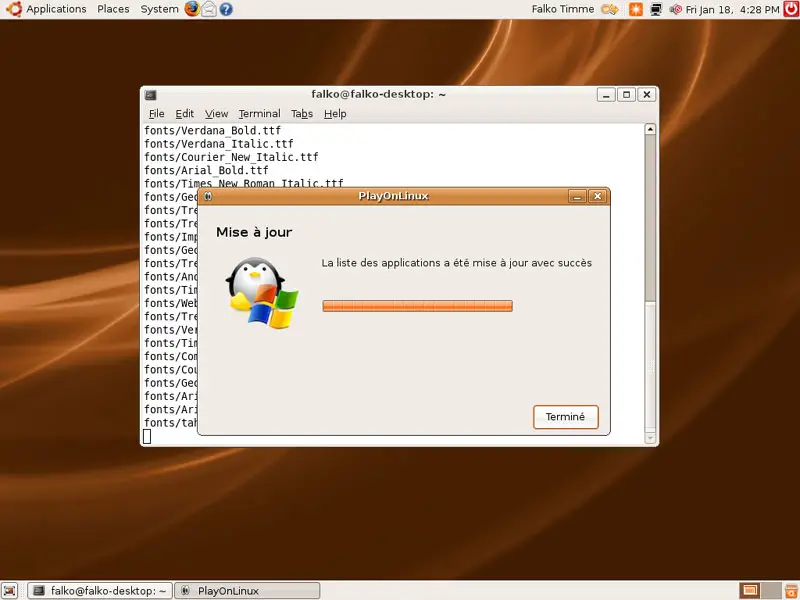Open the network monitor tray icon
The width and height of the screenshot is (800, 600).
pyautogui.click(x=656, y=9)
